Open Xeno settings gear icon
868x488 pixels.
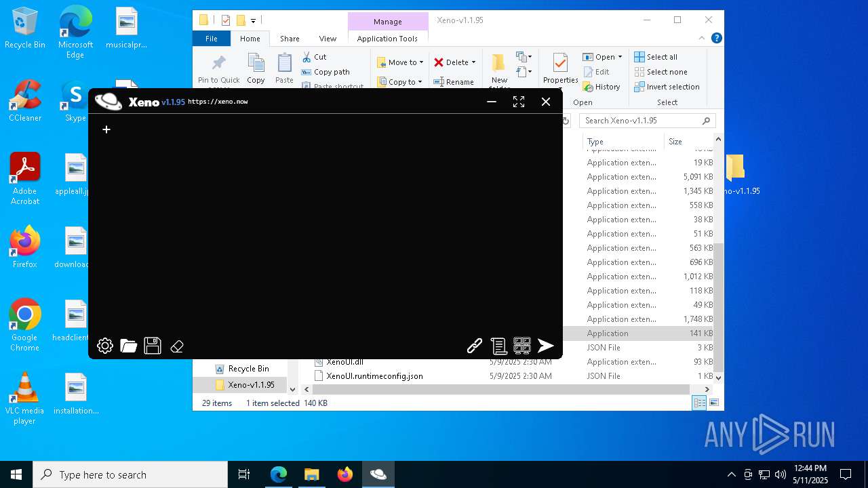(x=104, y=346)
